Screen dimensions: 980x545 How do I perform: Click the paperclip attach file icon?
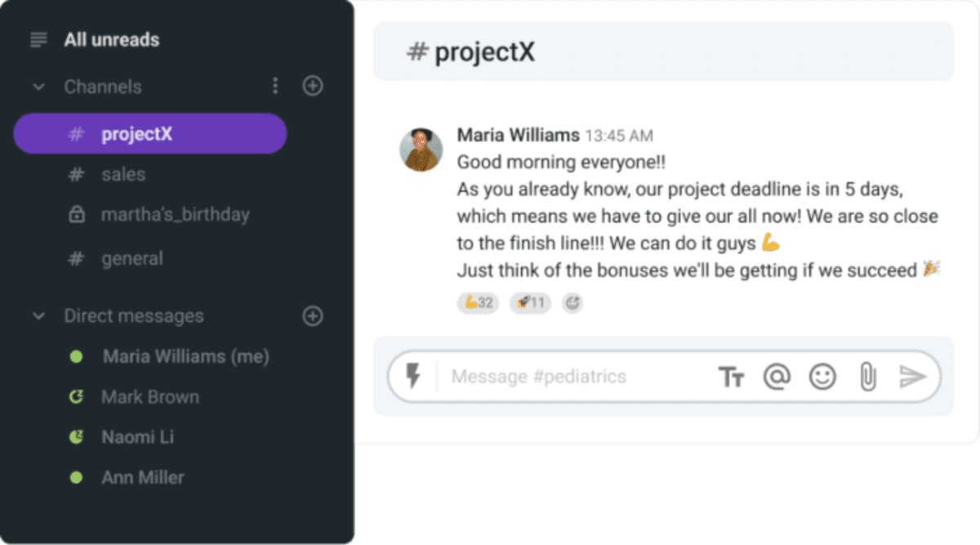(867, 377)
